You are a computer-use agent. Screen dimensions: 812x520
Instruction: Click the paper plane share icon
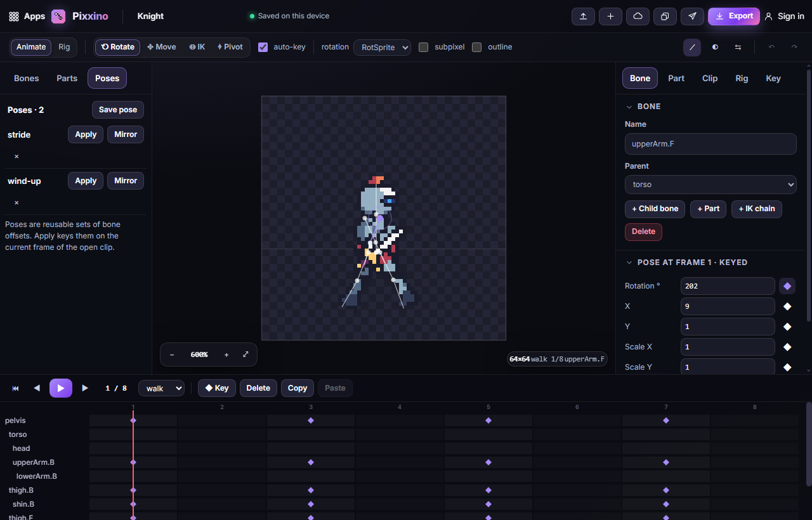[692, 16]
